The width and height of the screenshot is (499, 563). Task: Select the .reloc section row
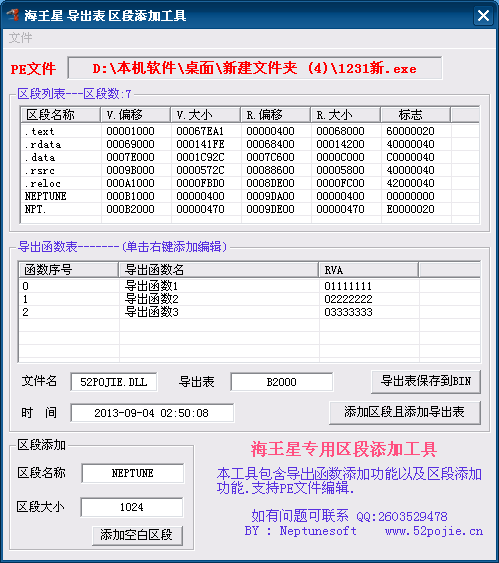pyautogui.click(x=250, y=183)
